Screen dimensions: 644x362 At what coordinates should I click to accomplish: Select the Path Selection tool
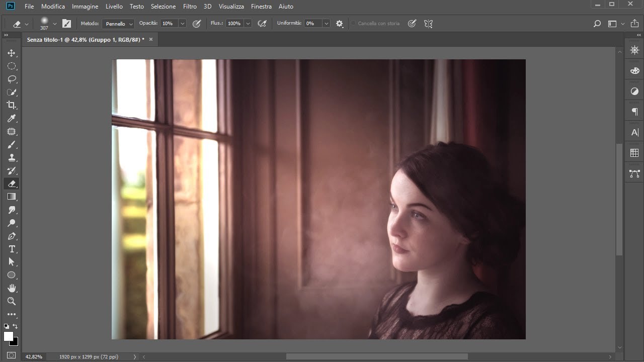pyautogui.click(x=12, y=262)
